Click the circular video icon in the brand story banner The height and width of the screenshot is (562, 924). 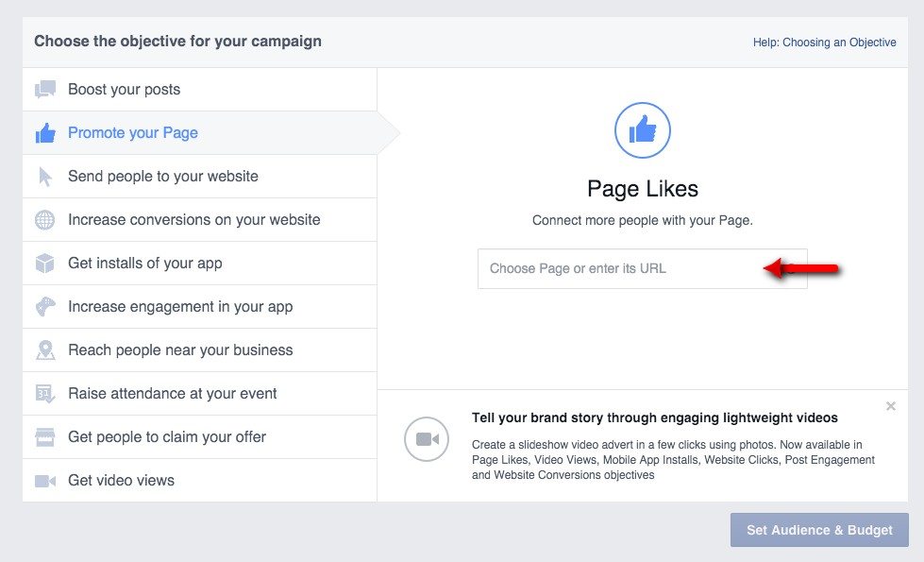tap(427, 439)
